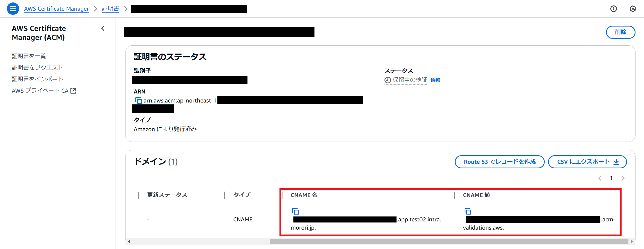Click the info icon in the top bar
644x249 pixels.
click(x=613, y=9)
